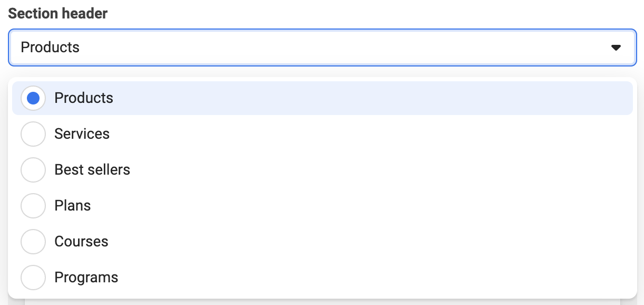The width and height of the screenshot is (644, 305).
Task: Click the Products option label in list
Action: click(x=84, y=98)
